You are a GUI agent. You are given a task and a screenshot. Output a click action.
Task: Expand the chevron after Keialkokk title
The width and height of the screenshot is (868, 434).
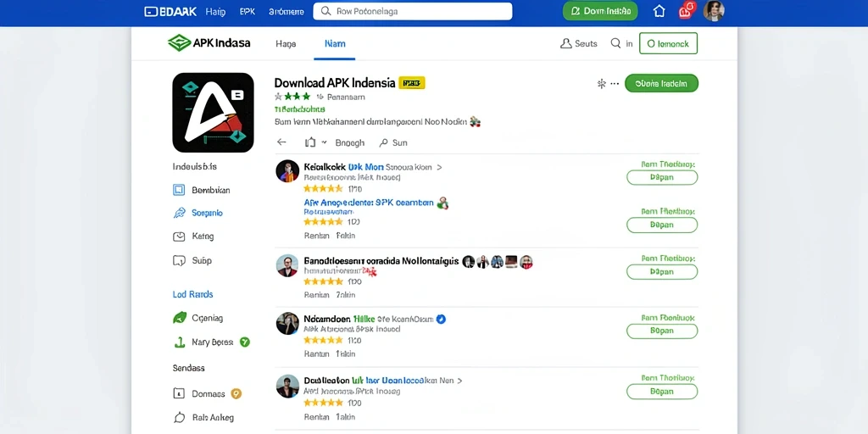(x=440, y=167)
